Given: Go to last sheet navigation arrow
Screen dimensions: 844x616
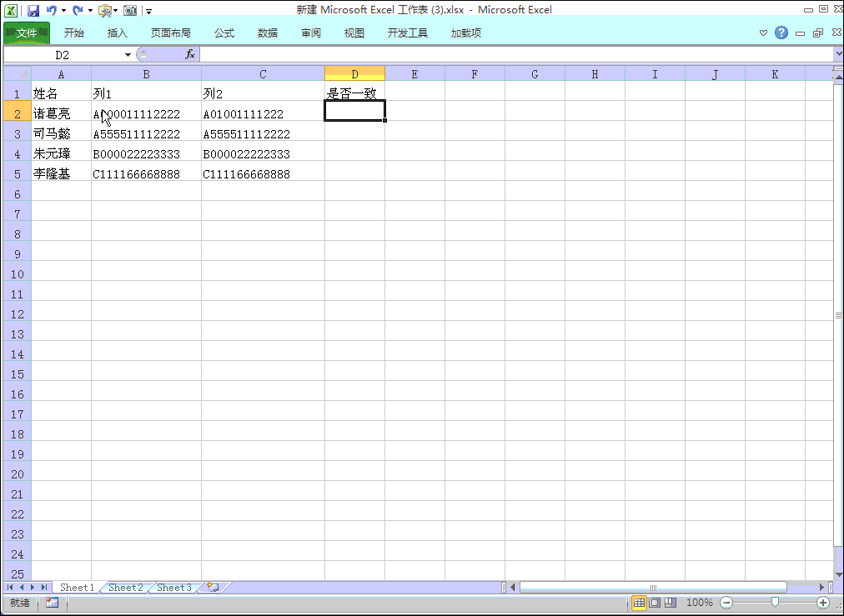Looking at the screenshot, I should click(44, 588).
